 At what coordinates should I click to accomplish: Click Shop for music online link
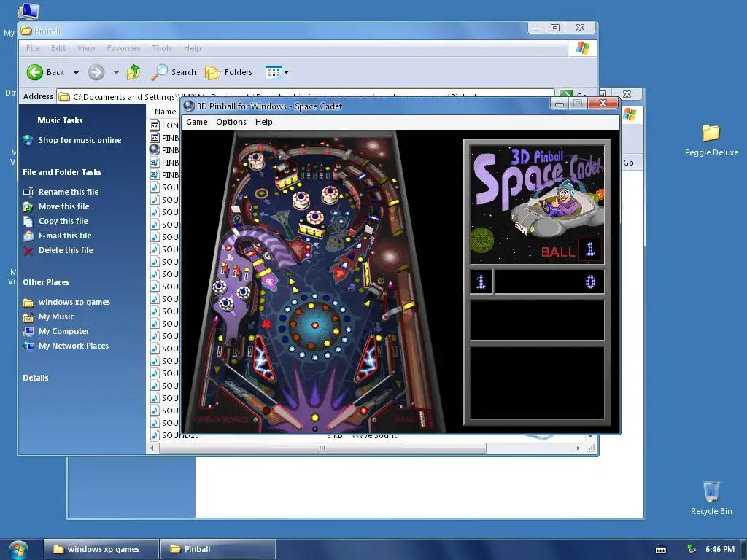pos(80,140)
